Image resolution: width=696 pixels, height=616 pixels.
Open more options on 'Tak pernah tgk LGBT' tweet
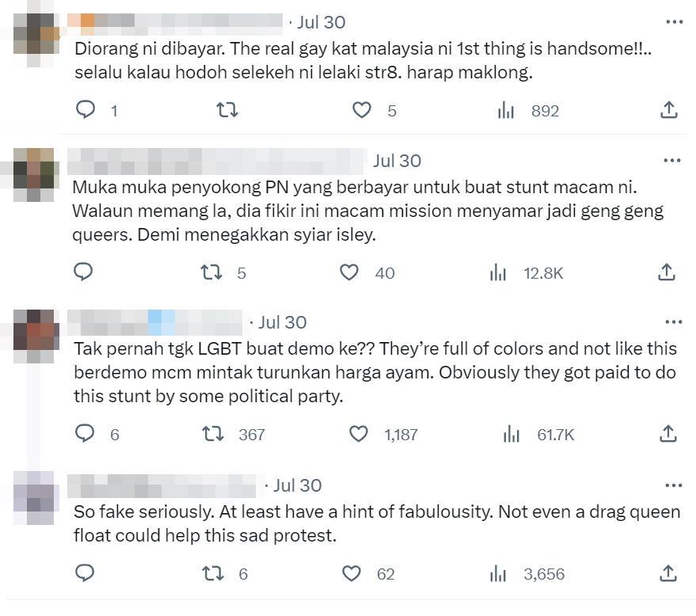674,321
